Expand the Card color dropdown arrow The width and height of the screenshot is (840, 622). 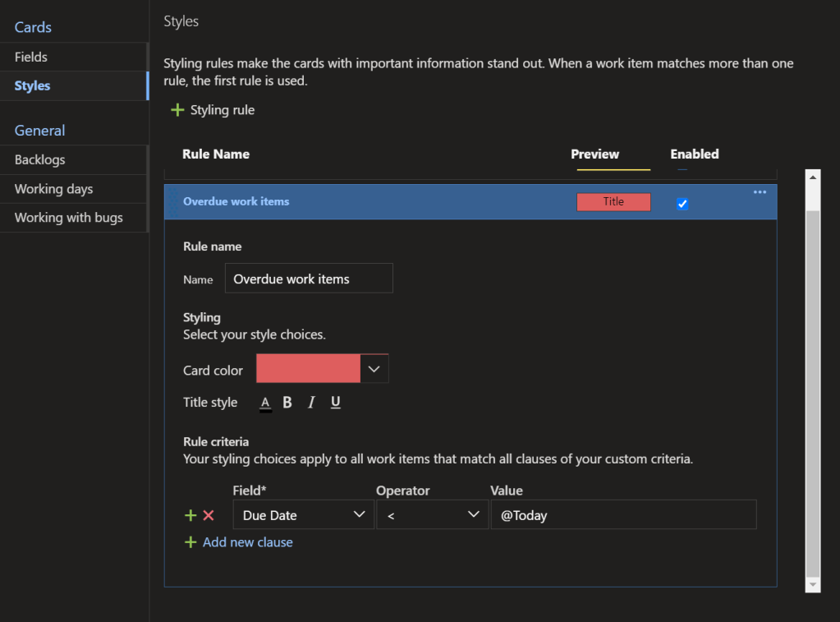click(374, 369)
